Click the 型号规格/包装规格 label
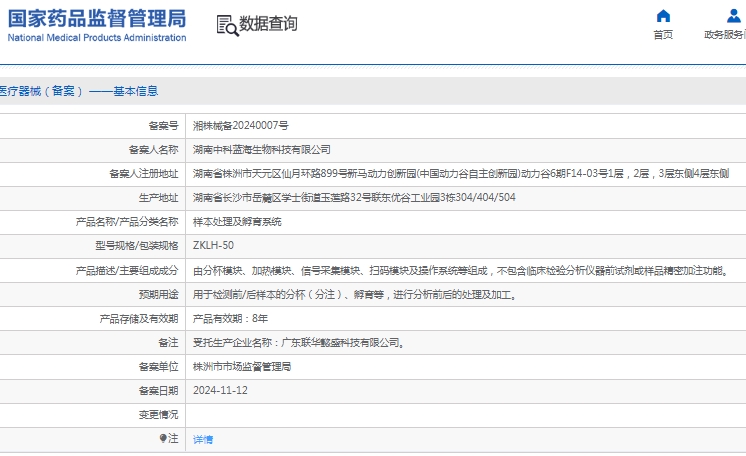Viewport: 746px width, 456px height. 137,246
